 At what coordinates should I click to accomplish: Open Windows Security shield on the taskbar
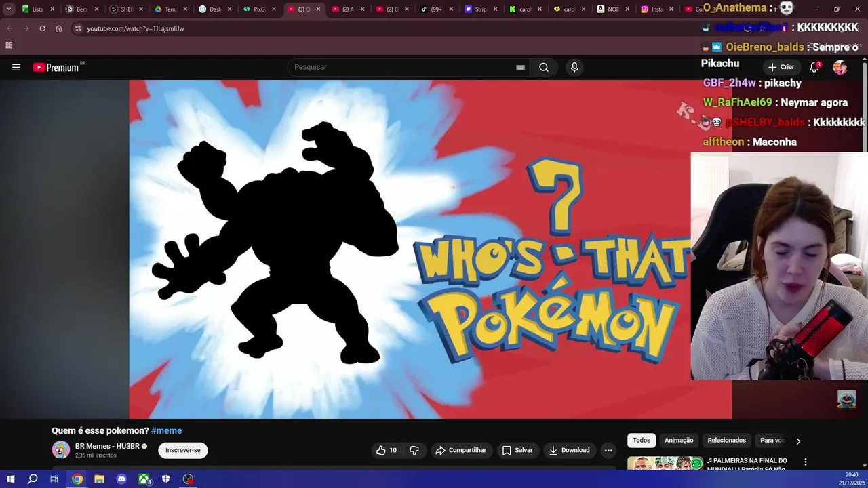(166, 479)
